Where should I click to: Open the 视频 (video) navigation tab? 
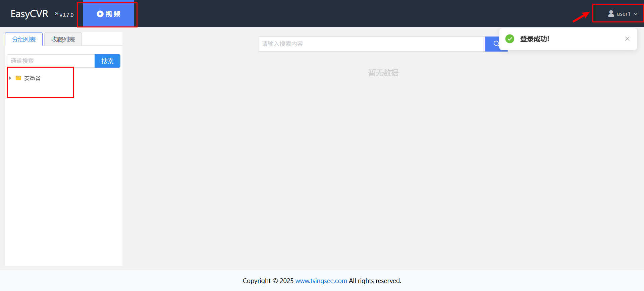coord(108,14)
